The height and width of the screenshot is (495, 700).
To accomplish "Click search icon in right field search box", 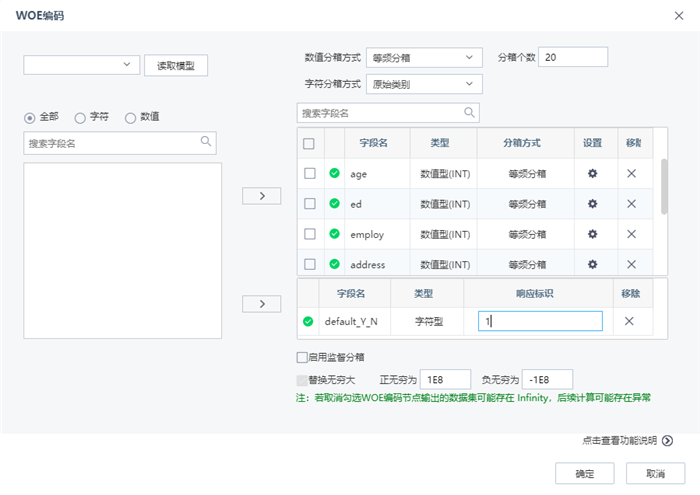I will pyautogui.click(x=469, y=112).
